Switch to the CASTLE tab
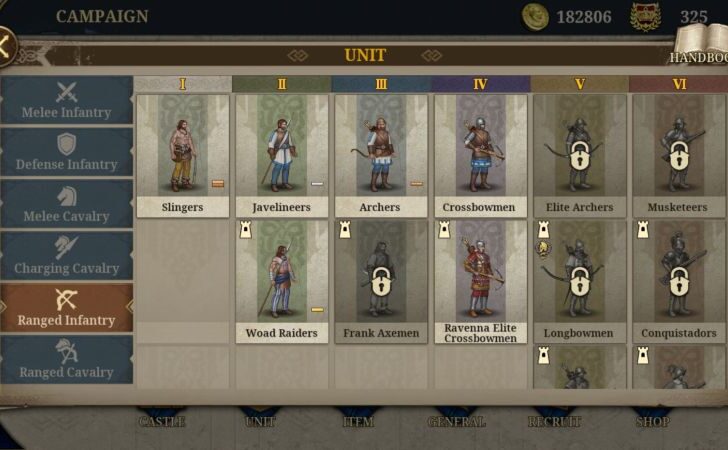This screenshot has width=728, height=450. point(162,422)
